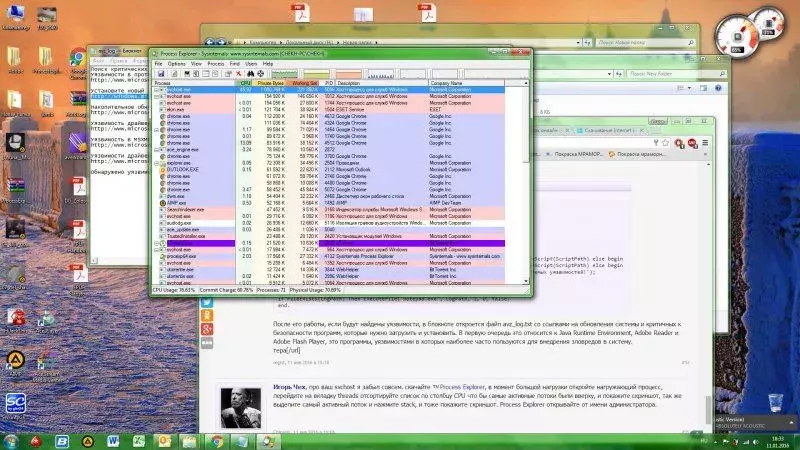800x450 pixels.
Task: Click the Windows Start button
Action: 11,441
